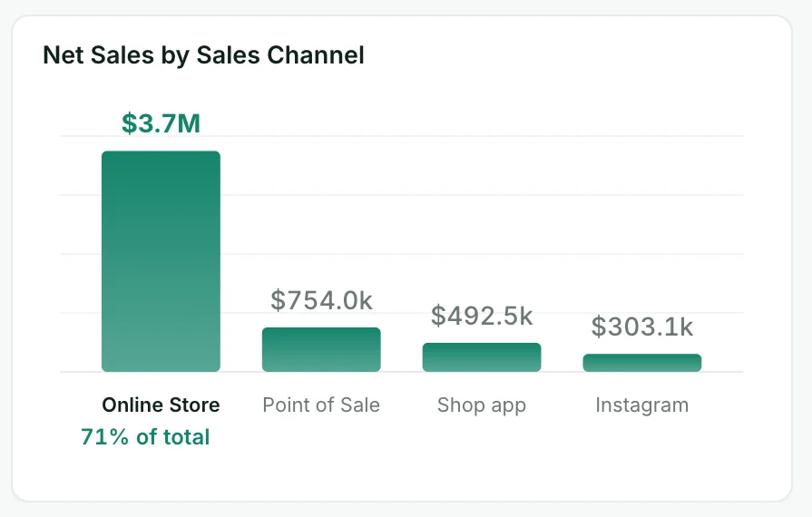
Task: Click the Online Store bar
Action: tap(161, 261)
